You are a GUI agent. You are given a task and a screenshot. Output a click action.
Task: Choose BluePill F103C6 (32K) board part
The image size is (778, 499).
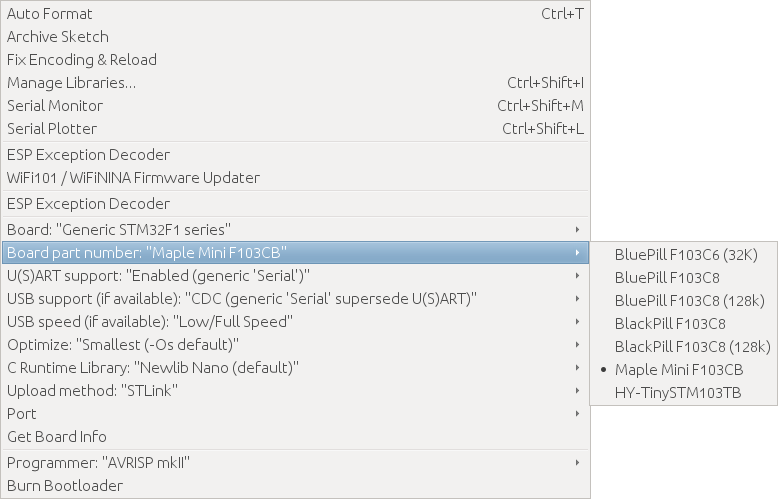(685, 255)
